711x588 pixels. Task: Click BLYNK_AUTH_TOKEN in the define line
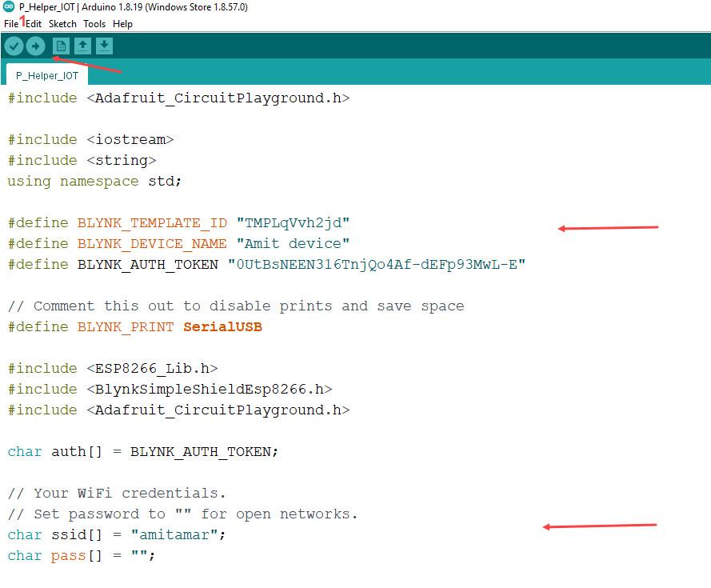[x=148, y=265]
